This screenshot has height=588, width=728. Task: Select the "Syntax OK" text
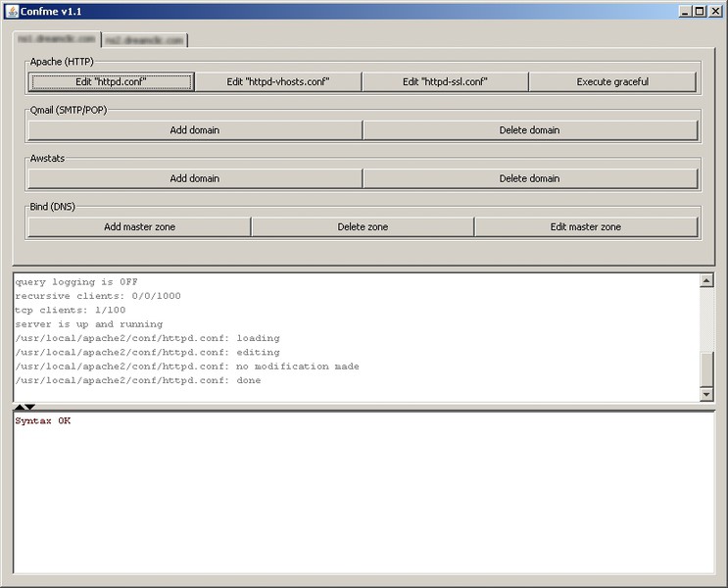43,420
